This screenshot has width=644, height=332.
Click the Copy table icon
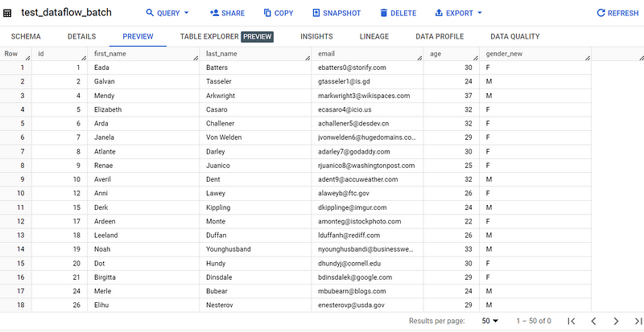click(x=268, y=14)
